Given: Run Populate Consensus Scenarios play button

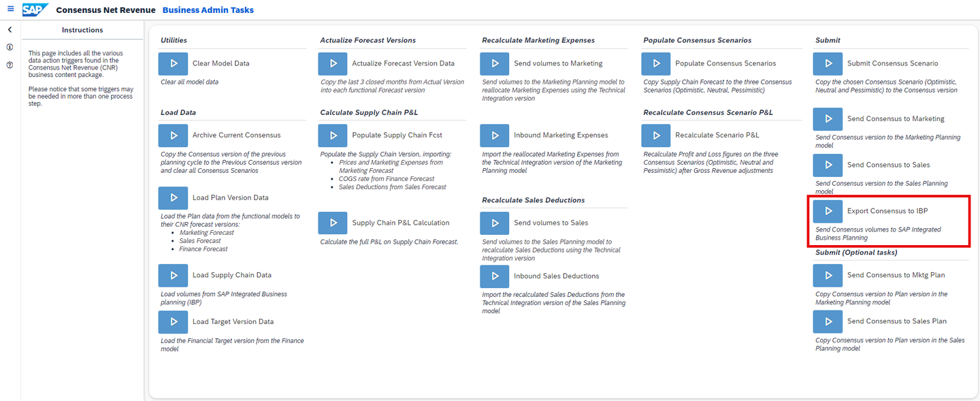Looking at the screenshot, I should pos(656,63).
